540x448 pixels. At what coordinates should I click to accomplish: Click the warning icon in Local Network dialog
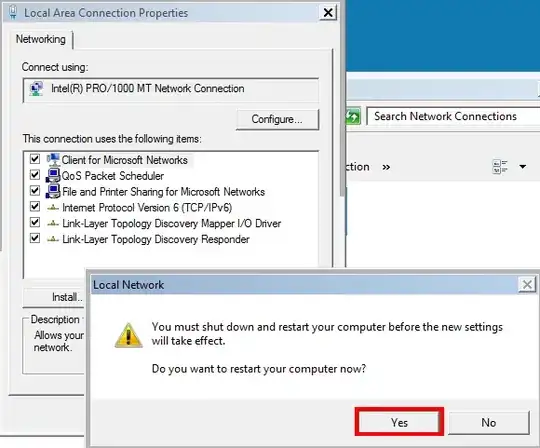click(128, 335)
